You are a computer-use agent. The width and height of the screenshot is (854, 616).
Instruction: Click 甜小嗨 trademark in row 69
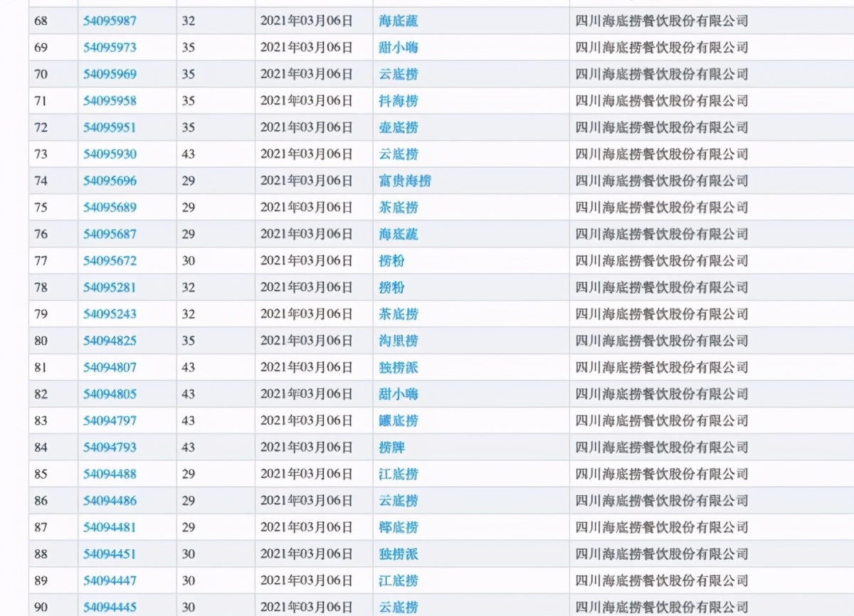399,48
